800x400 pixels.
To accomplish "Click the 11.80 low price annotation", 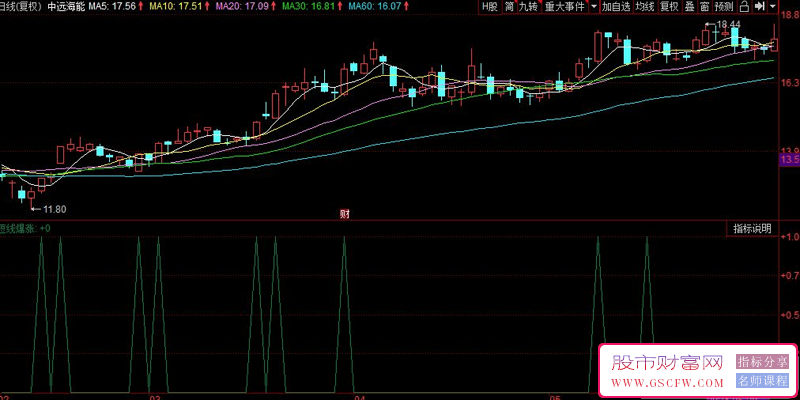I will click(x=54, y=209).
